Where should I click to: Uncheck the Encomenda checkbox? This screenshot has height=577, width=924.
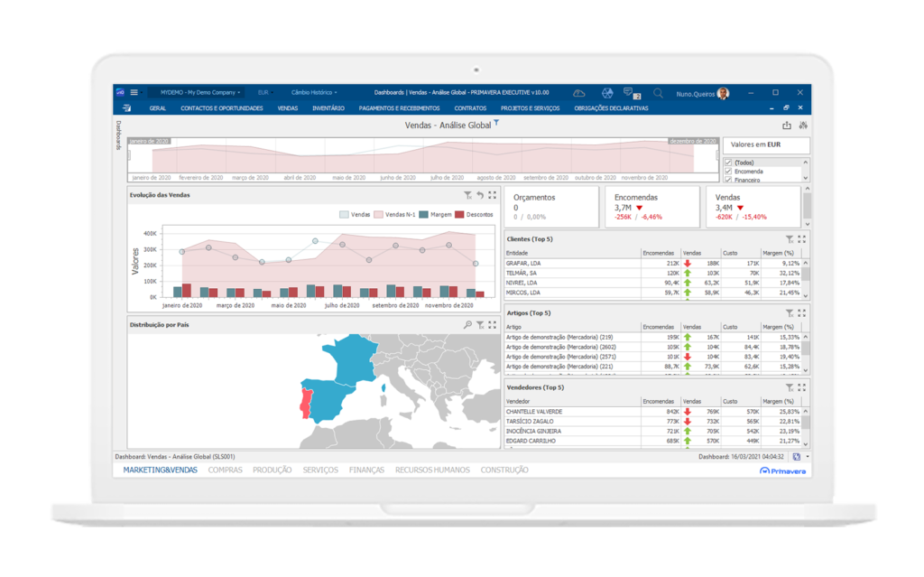tap(728, 172)
